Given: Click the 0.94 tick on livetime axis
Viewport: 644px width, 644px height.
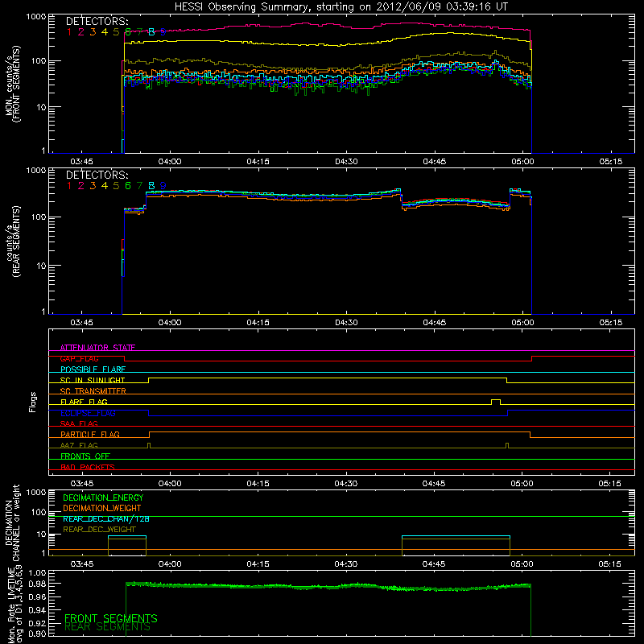Looking at the screenshot, I should point(38,609).
